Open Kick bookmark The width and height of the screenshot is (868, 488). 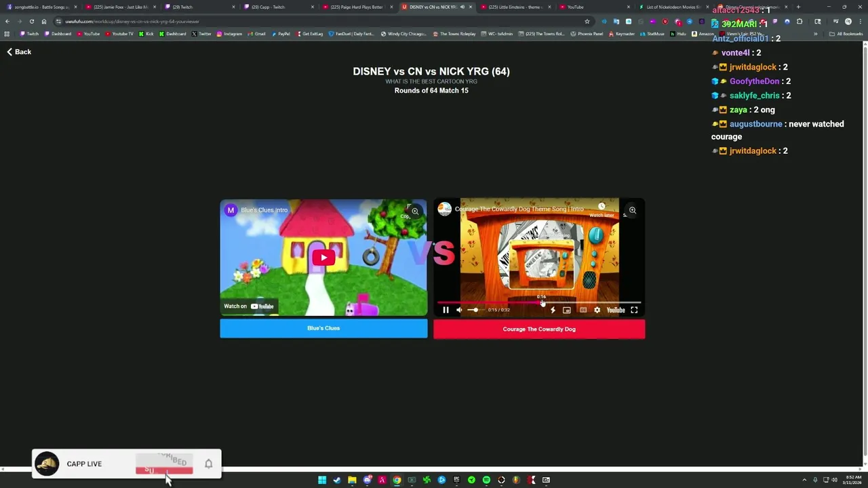(x=146, y=33)
